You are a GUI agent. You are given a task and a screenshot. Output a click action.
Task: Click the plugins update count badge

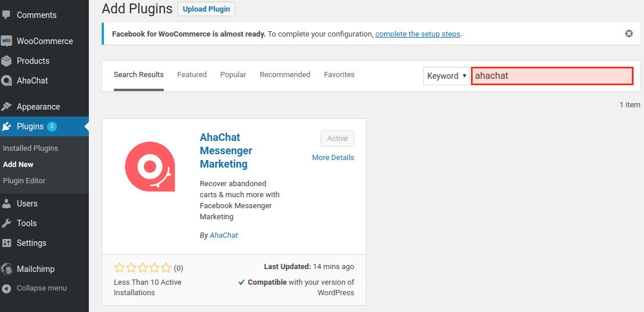pyautogui.click(x=52, y=126)
